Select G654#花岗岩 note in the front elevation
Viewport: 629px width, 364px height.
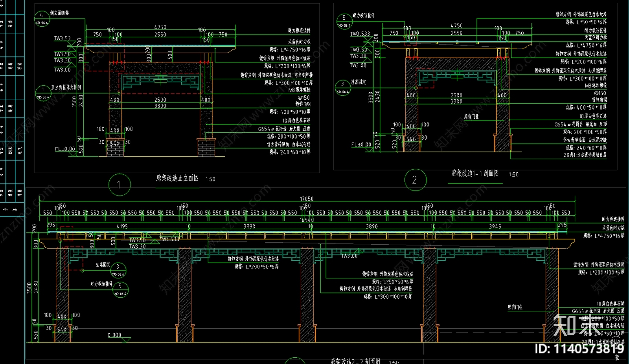pos(284,129)
